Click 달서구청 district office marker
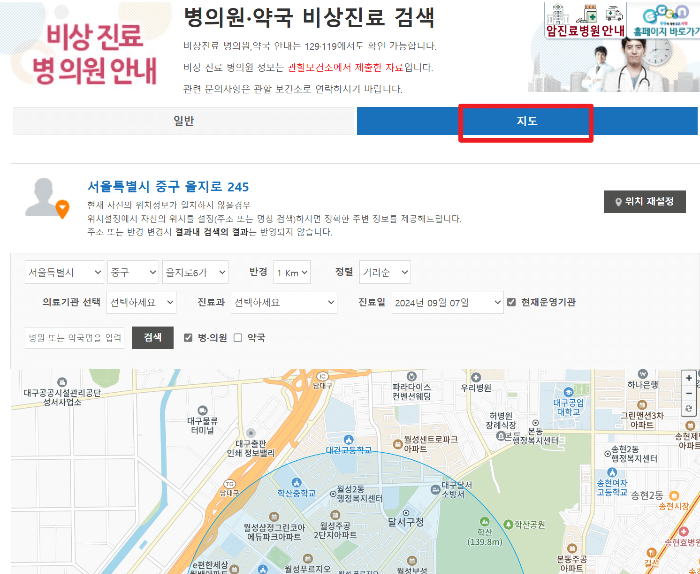The width and height of the screenshot is (700, 574). coord(406,512)
